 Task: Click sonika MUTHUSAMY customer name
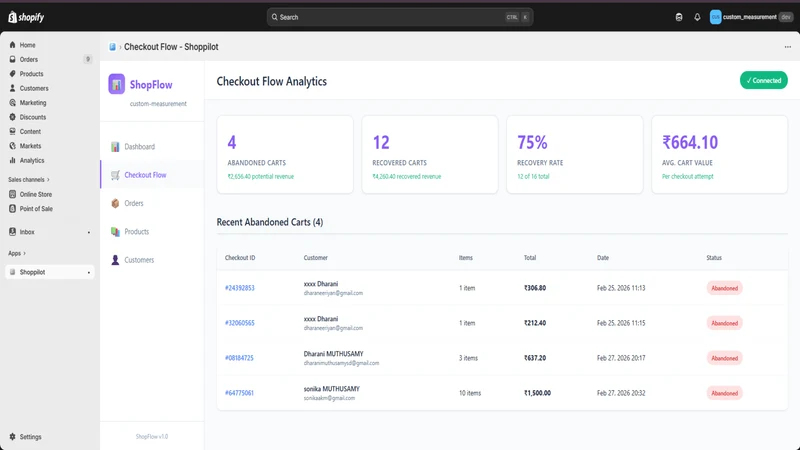pos(332,389)
